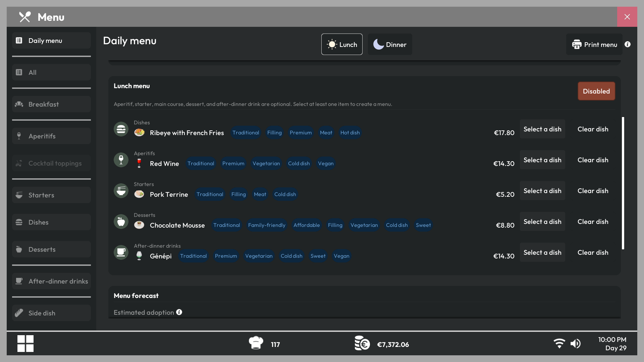This screenshot has height=362, width=644.
Task: Open Select a dish for Chocolate Mousse row
Action: click(x=542, y=222)
